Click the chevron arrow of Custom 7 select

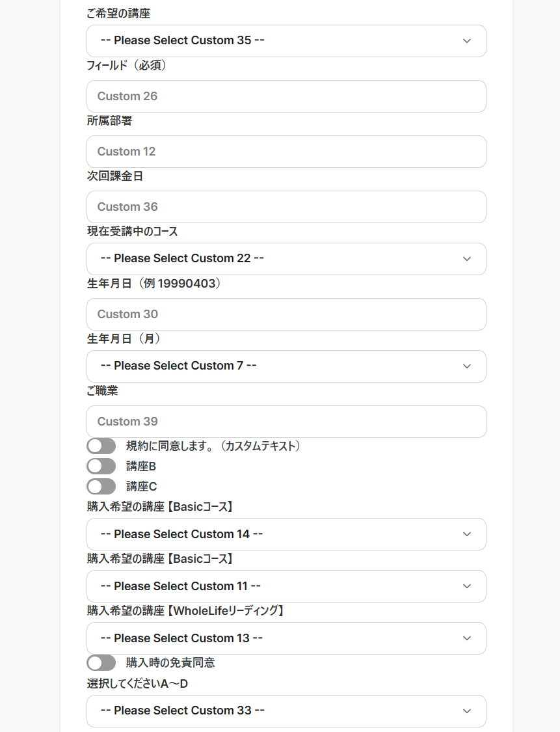coord(467,366)
